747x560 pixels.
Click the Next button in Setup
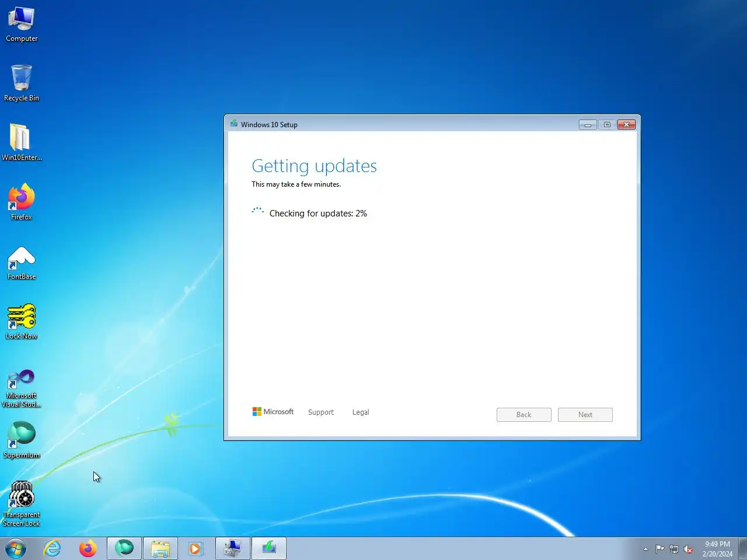[585, 415]
